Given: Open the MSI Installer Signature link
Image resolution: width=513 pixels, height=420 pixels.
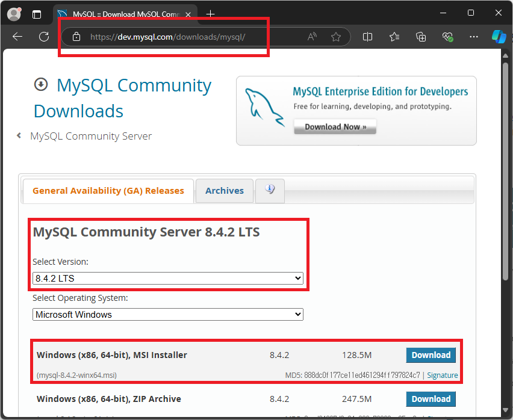Looking at the screenshot, I should [x=443, y=375].
